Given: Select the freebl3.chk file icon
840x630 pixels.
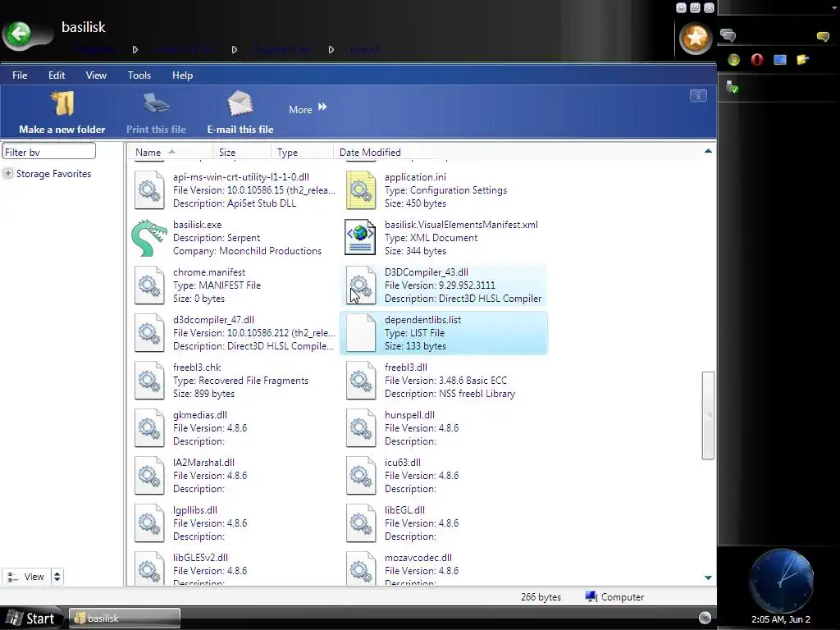Looking at the screenshot, I should 149,381.
